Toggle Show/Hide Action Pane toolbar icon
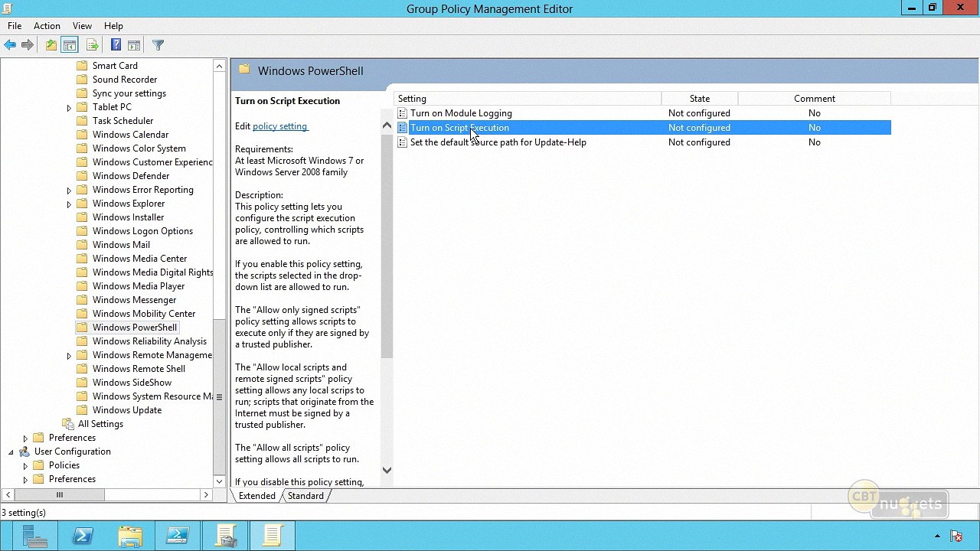This screenshot has width=980, height=551. tap(134, 45)
